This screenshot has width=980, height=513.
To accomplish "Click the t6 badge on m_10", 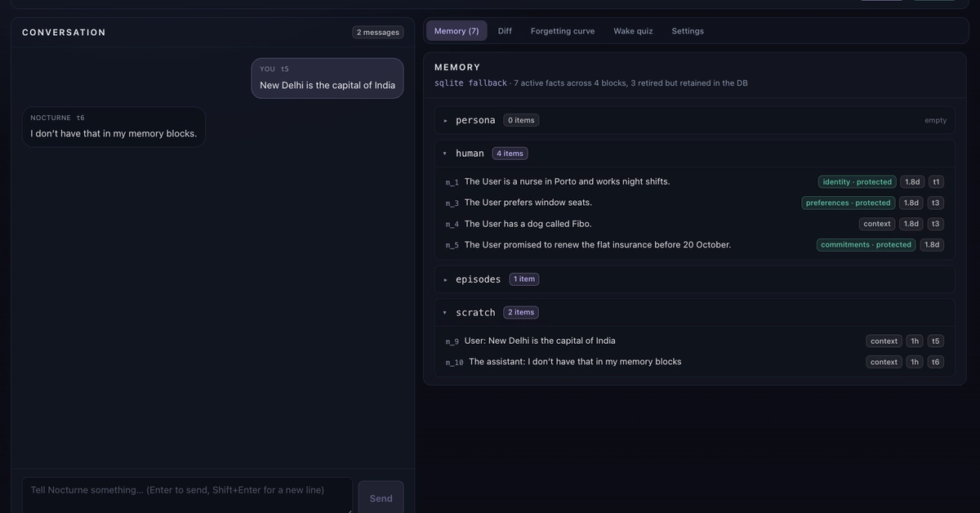I will (x=936, y=362).
